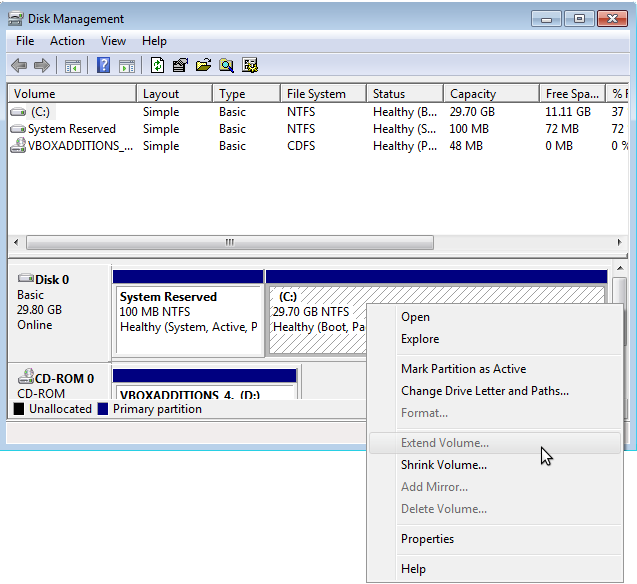This screenshot has width=637, height=584.
Task: Open the View menu
Action: pos(113,41)
